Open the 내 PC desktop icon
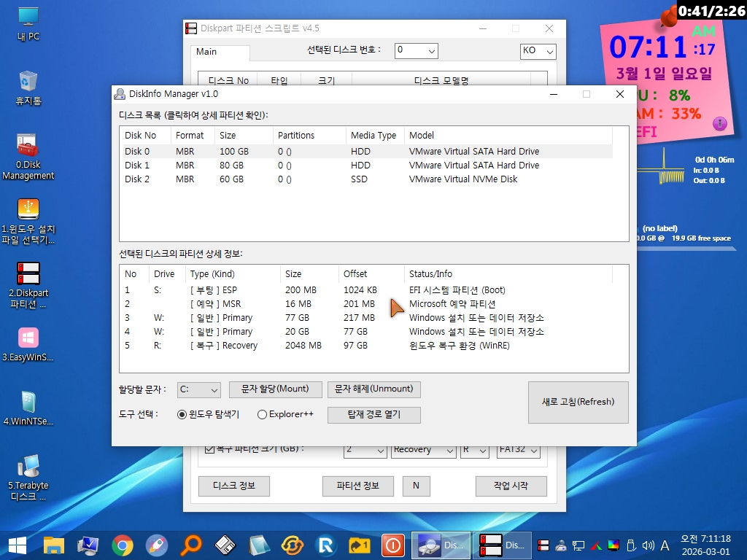This screenshot has width=747, height=560. (28, 24)
